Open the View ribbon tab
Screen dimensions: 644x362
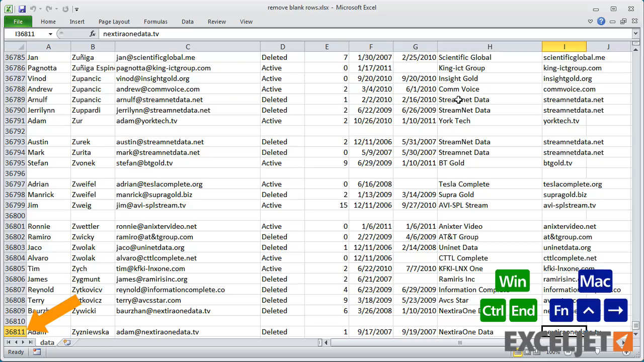point(246,22)
